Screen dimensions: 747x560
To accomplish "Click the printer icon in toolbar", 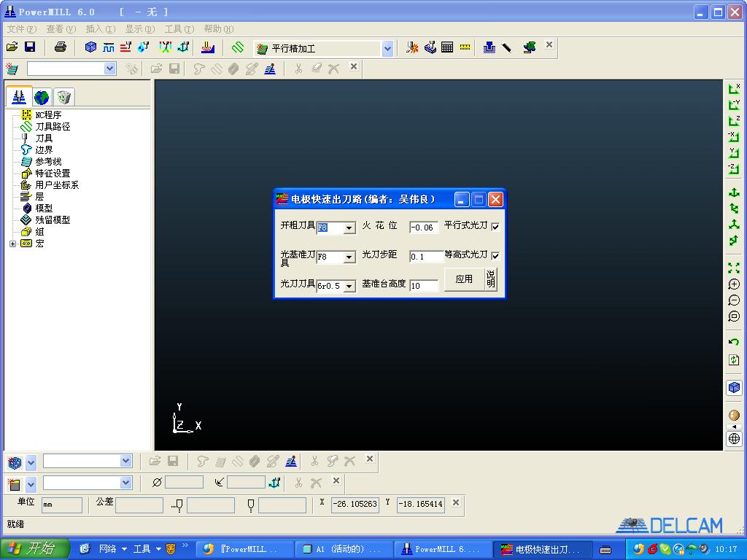I will pos(60,47).
